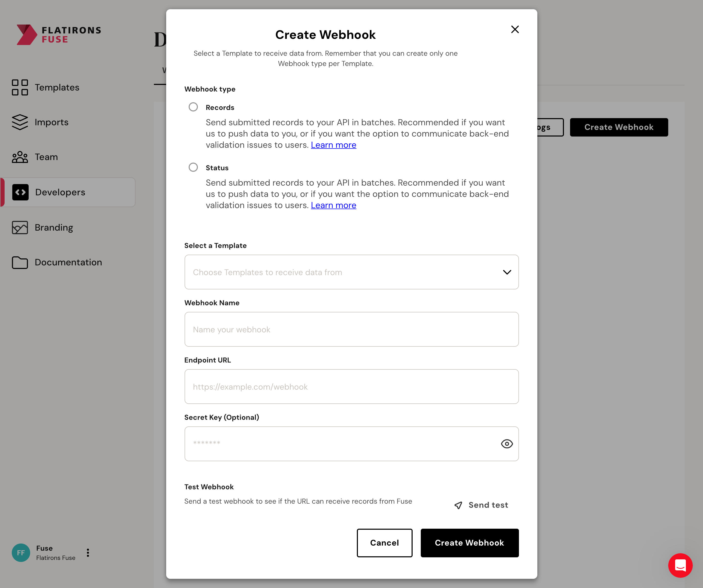Image resolution: width=703 pixels, height=588 pixels.
Task: Click the Team people icon
Action: pos(20,157)
